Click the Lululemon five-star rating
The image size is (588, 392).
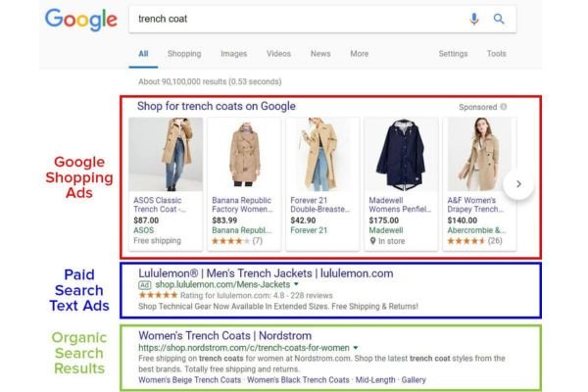[x=158, y=295]
